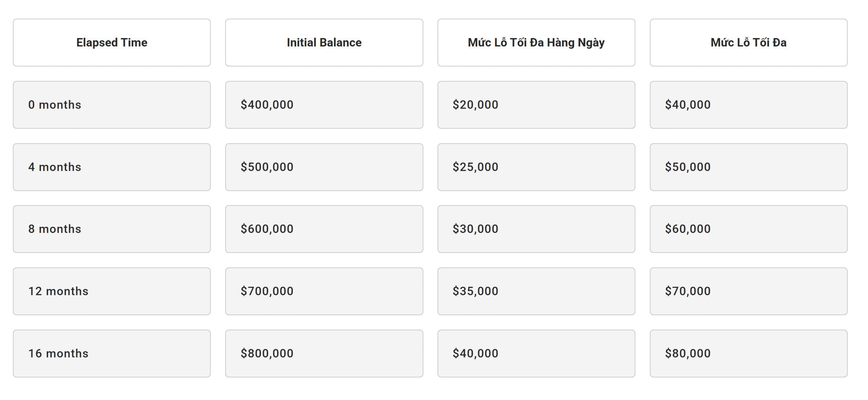The width and height of the screenshot is (868, 400).
Task: Click the $80,000 max loss cell
Action: [748, 353]
